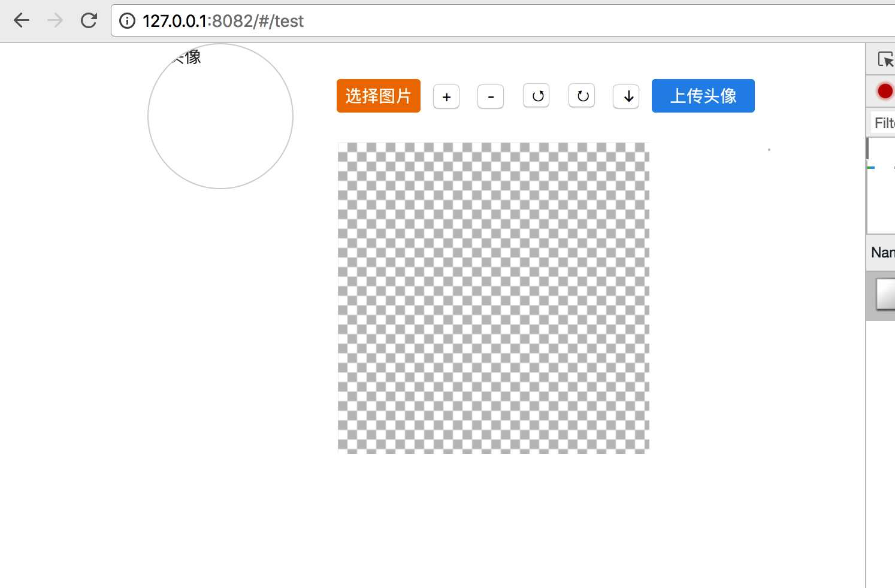Click the browser back arrow

[22, 21]
